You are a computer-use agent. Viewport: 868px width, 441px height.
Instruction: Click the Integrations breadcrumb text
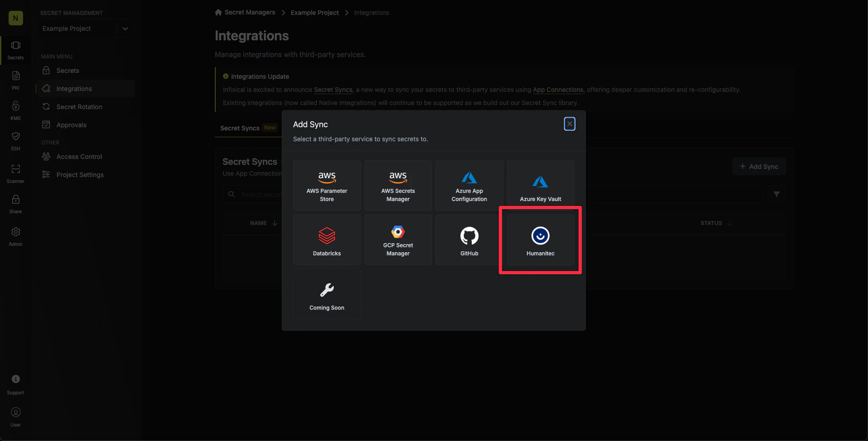point(371,13)
